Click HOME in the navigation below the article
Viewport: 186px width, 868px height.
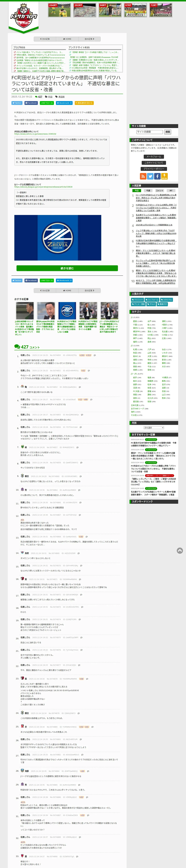pos(67,290)
